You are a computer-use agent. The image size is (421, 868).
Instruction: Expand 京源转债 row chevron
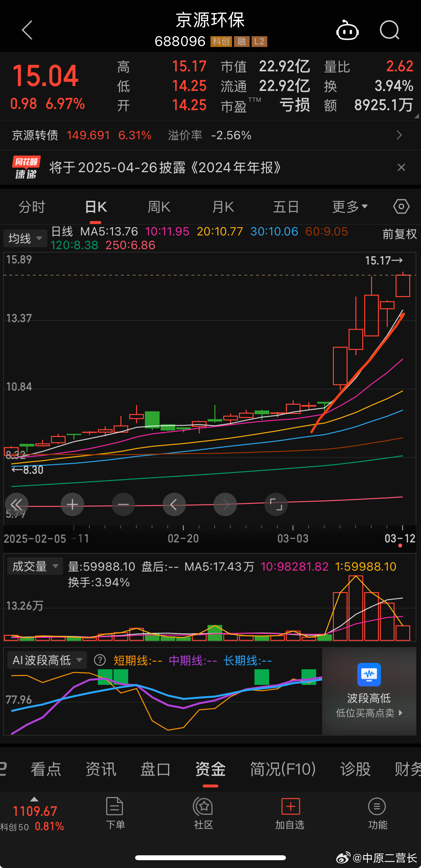(399, 135)
